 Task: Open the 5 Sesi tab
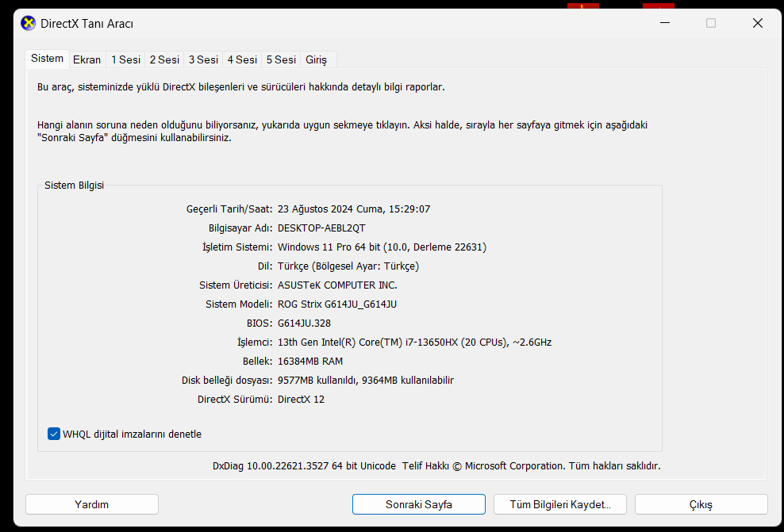281,60
